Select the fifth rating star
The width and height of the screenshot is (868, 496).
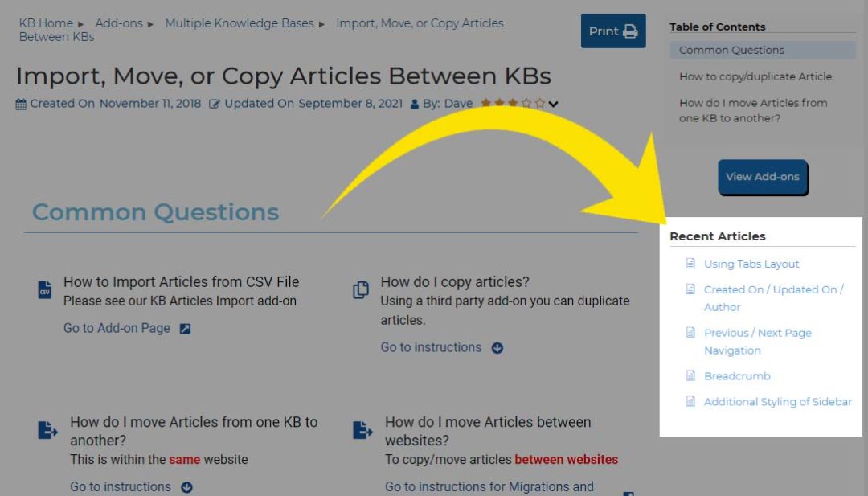540,102
